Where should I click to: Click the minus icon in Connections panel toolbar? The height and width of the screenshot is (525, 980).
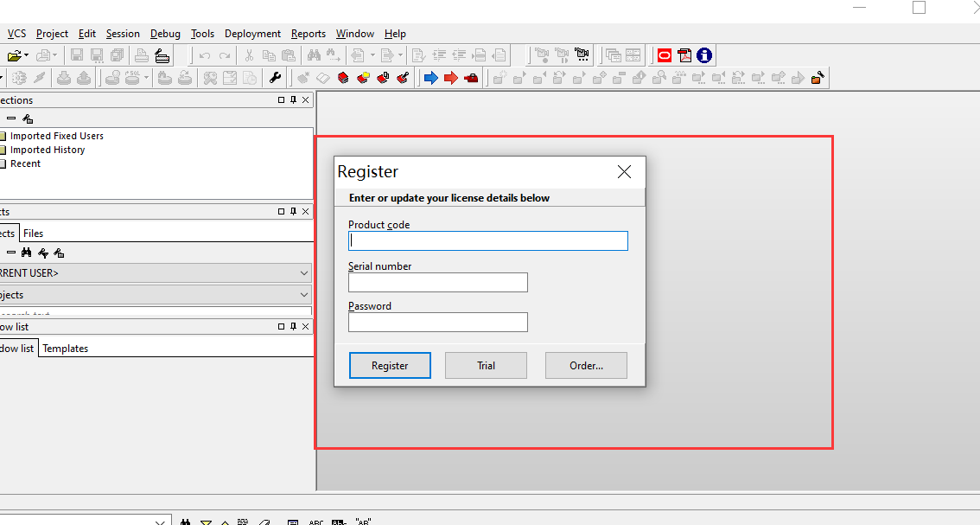11,118
